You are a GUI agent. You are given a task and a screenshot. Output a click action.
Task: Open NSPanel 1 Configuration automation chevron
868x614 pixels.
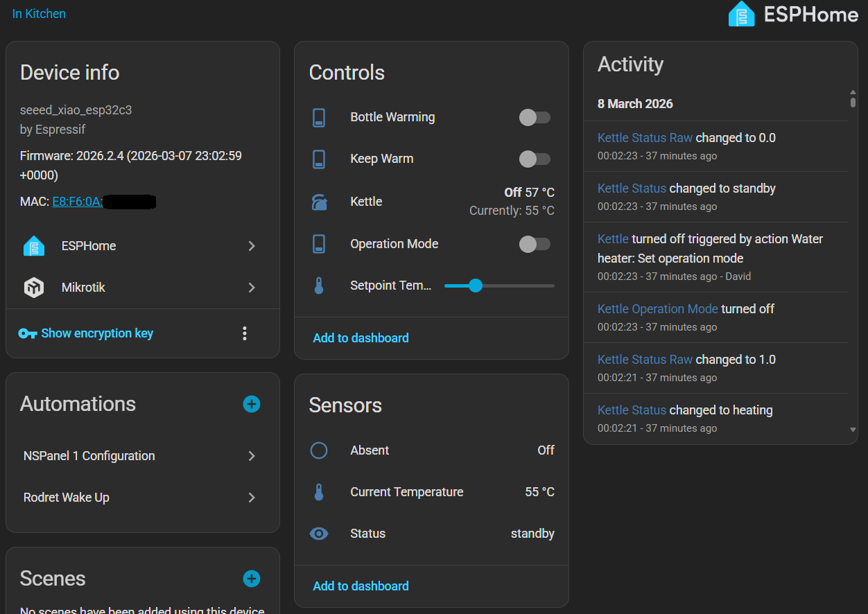coord(252,456)
